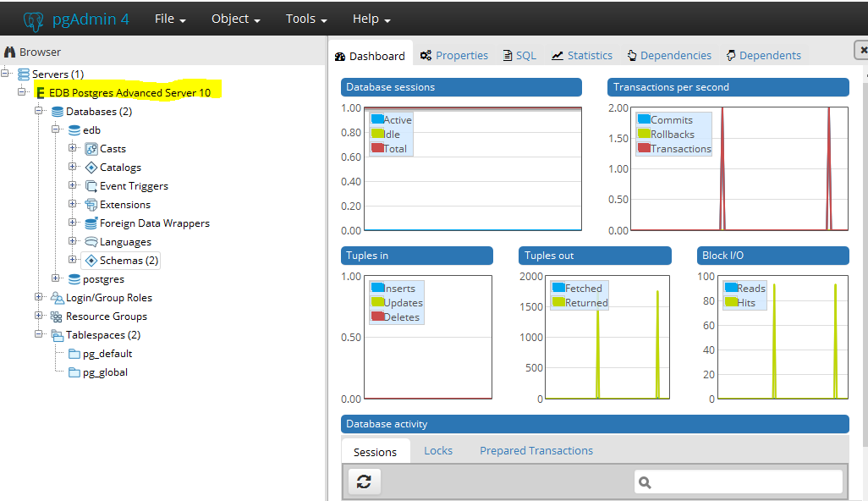Select the pg_default tablespace
868x501 pixels.
107,354
